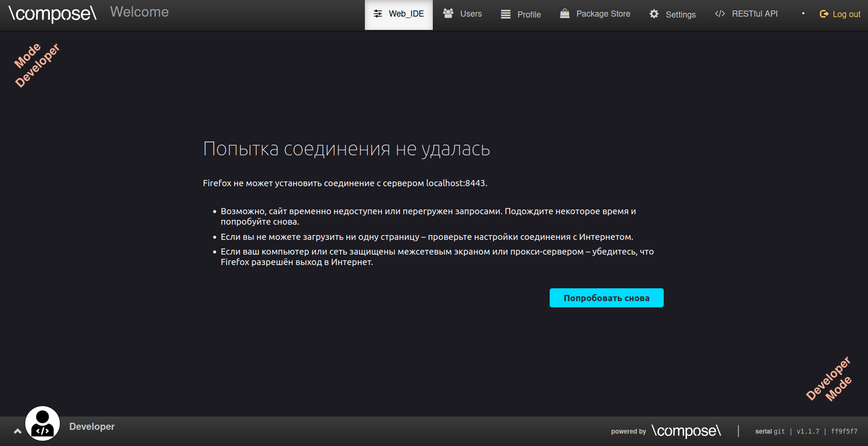This screenshot has width=868, height=446.
Task: Click the 'Попробовать снова' retry button
Action: 606,298
